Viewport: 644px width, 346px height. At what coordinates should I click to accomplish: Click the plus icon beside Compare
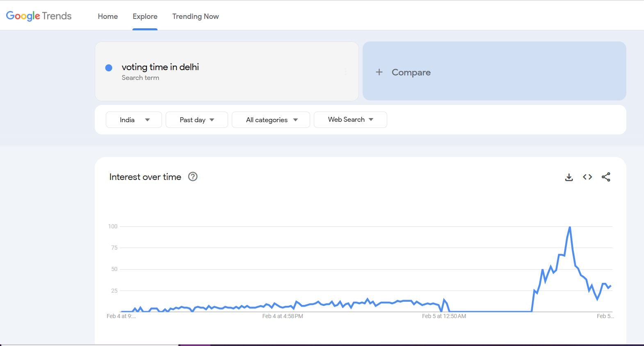click(x=379, y=72)
